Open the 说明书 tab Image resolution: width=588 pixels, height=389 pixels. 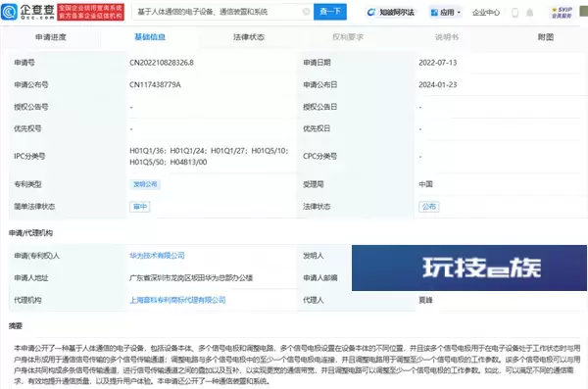coord(447,37)
